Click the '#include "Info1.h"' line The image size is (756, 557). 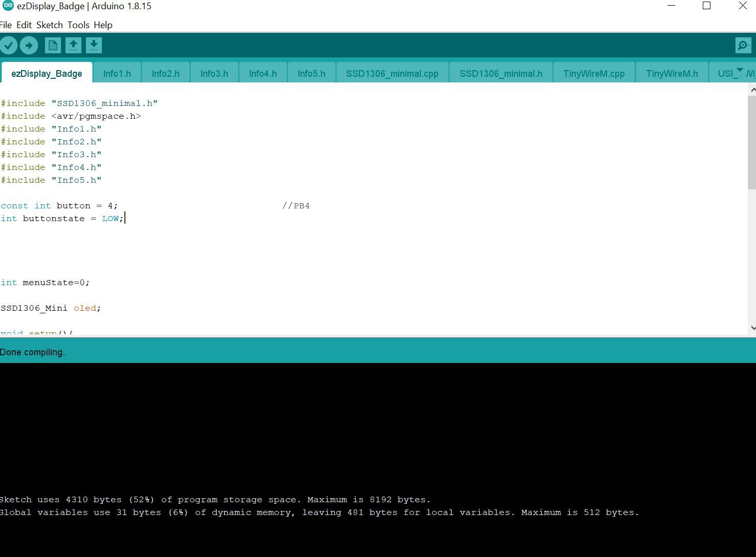(x=51, y=129)
